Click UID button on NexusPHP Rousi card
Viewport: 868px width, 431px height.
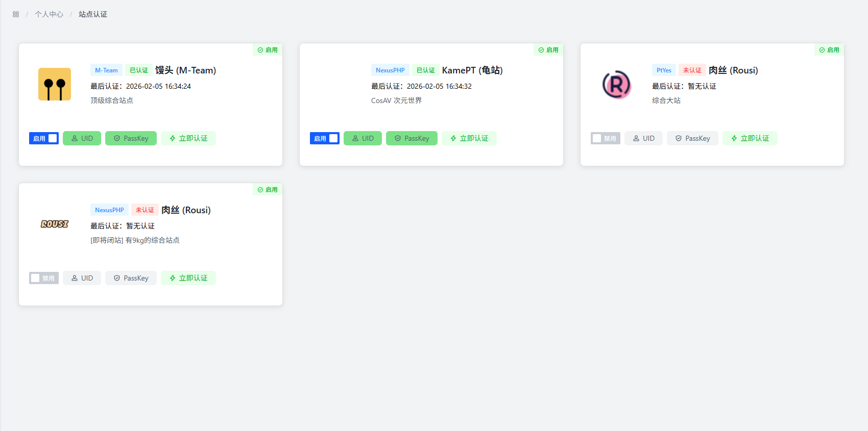point(82,278)
